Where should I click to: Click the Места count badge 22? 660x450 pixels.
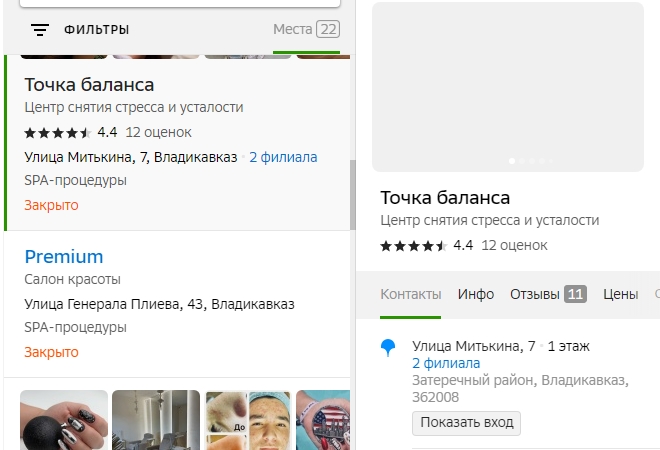coord(328,29)
